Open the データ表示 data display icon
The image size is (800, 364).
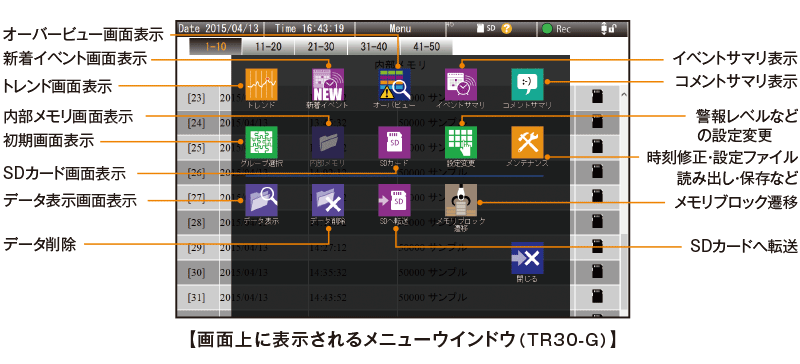tap(261, 200)
